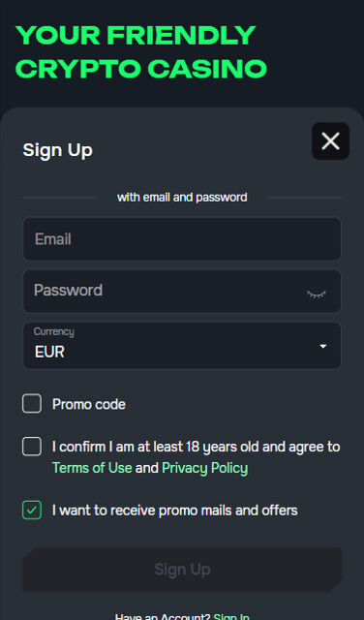Close the Sign Up dialog

(330, 141)
